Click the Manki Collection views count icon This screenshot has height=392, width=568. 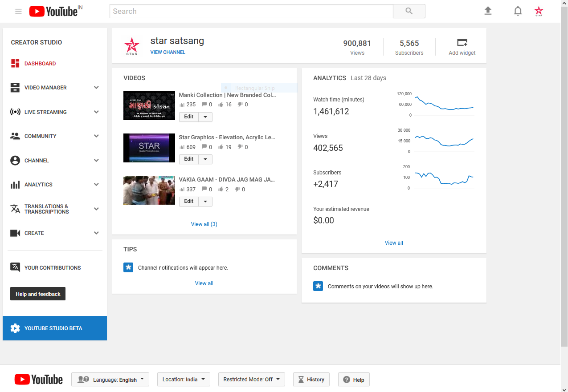[182, 105]
